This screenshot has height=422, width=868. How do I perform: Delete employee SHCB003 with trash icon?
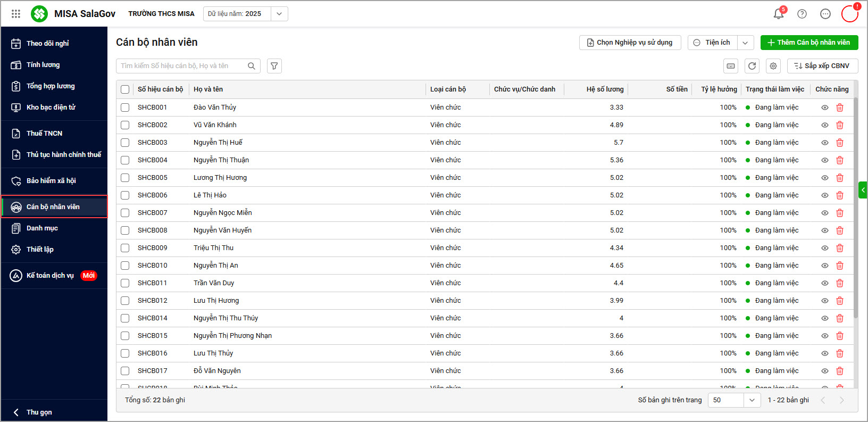840,143
